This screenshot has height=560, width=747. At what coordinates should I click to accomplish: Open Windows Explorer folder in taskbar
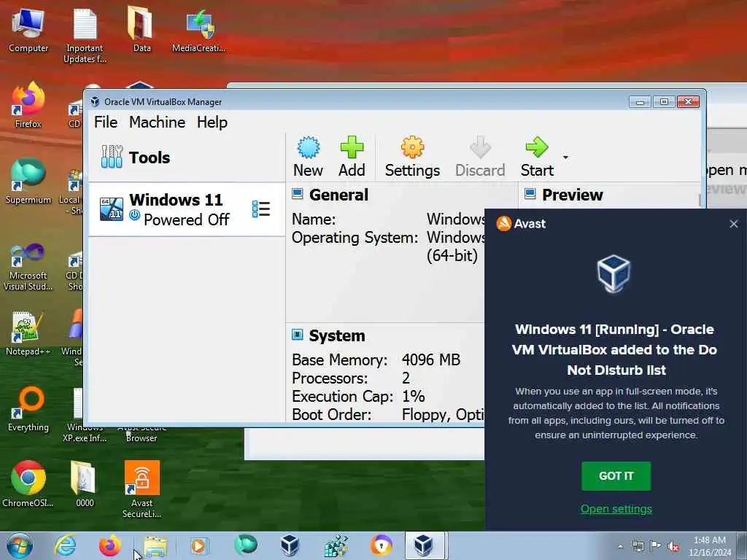point(155,547)
